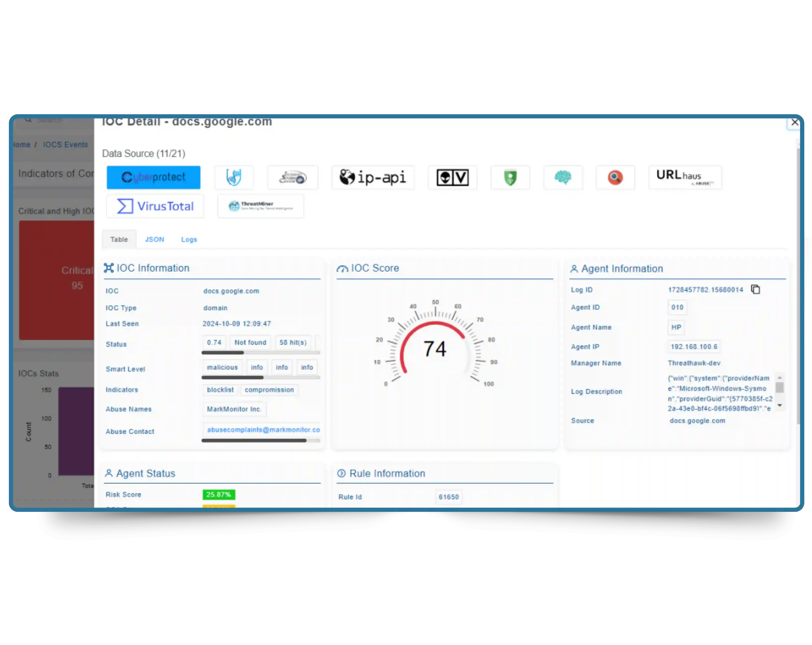Switch to the JSON tab
Viewport: 812px width, 645px height.
(154, 240)
